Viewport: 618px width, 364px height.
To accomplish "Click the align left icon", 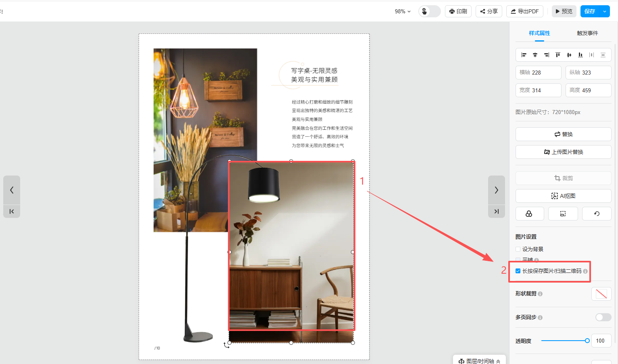I will click(x=524, y=55).
